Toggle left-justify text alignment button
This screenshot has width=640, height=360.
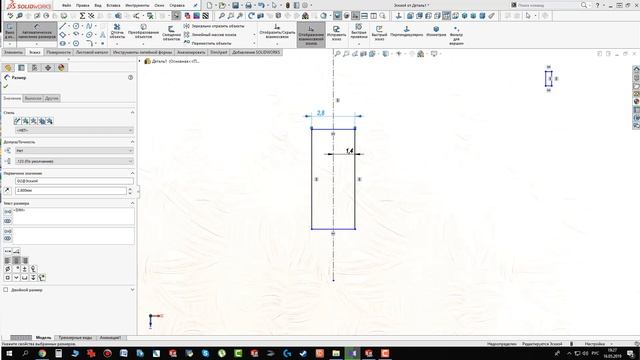tap(7, 260)
